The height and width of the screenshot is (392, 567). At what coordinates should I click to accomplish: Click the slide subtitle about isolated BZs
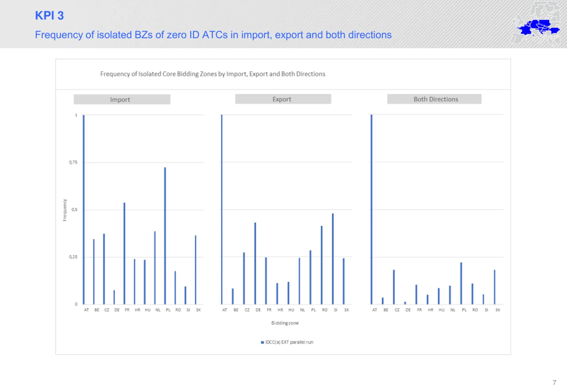[213, 35]
